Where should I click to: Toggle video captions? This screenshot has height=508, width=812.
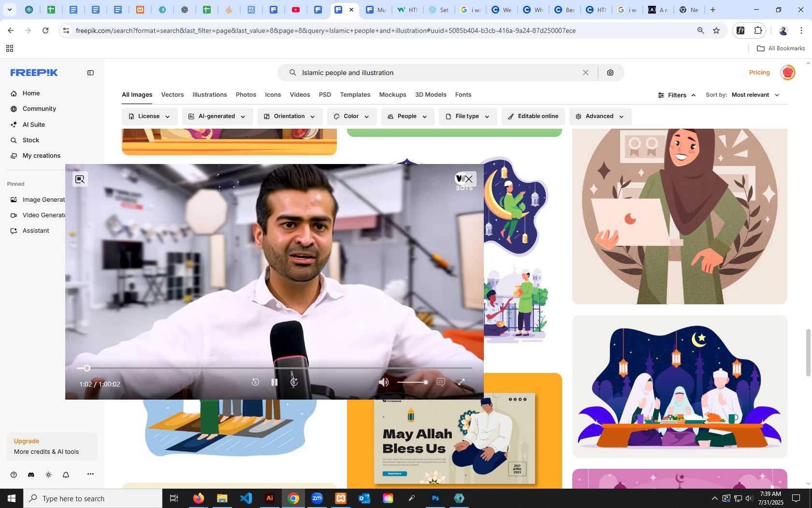pyautogui.click(x=441, y=382)
